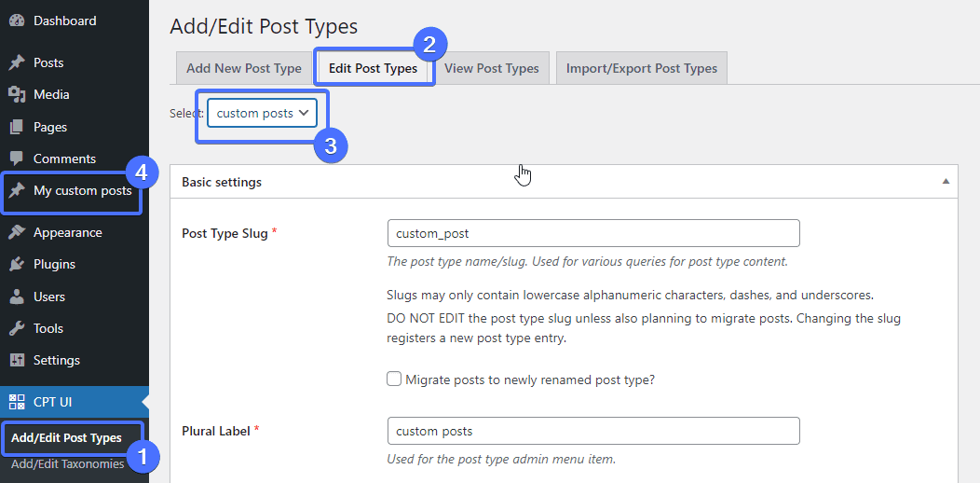Click the Add/Edit Post Types page heading
This screenshot has width=980, height=483.
coord(264,26)
